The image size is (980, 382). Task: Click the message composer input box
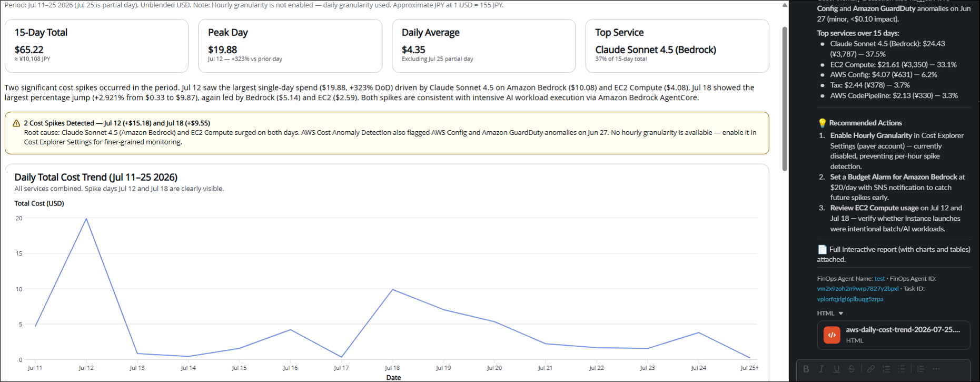[x=883, y=370]
